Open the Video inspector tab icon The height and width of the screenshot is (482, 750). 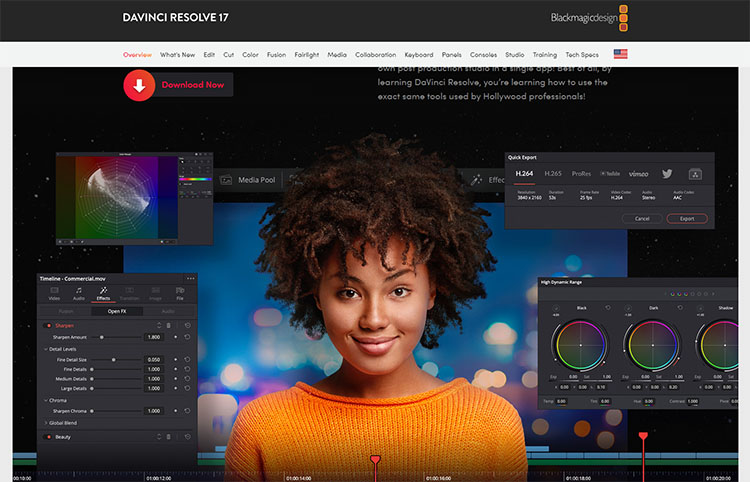point(55,290)
